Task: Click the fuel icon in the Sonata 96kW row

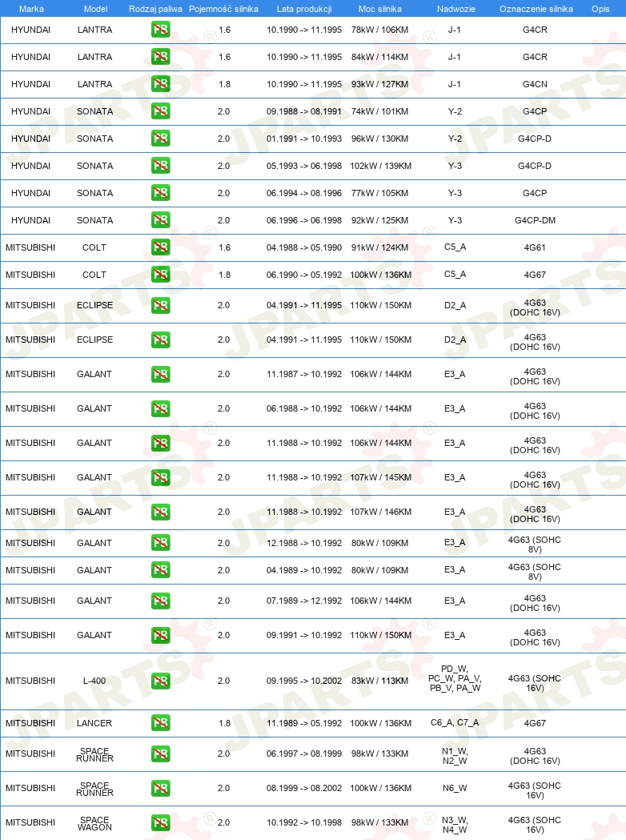Action: point(161,139)
